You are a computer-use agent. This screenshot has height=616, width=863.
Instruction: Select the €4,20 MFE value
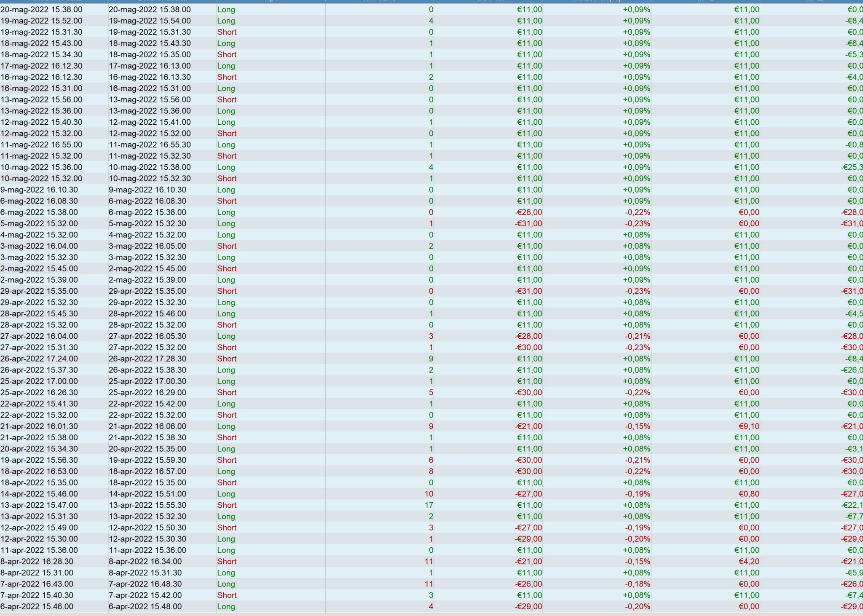coord(749,561)
